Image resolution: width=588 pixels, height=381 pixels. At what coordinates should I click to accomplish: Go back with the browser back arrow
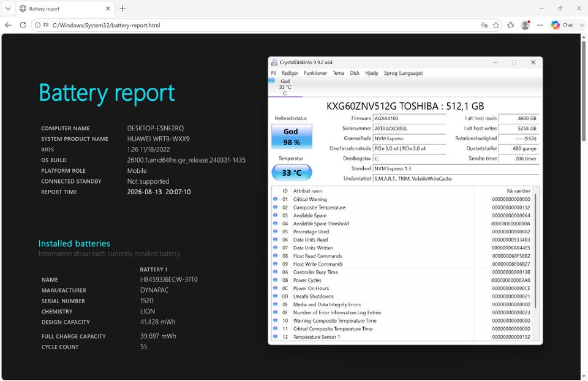[8, 25]
